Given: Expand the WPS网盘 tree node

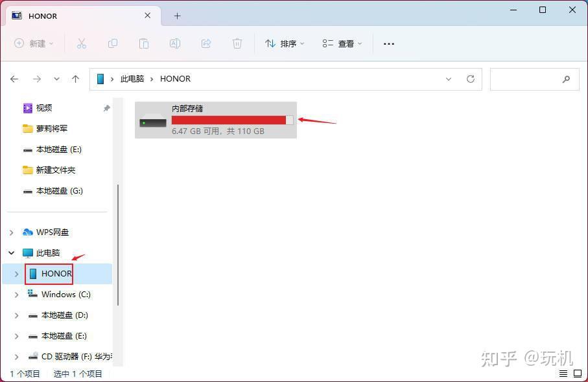Looking at the screenshot, I should 12,232.
